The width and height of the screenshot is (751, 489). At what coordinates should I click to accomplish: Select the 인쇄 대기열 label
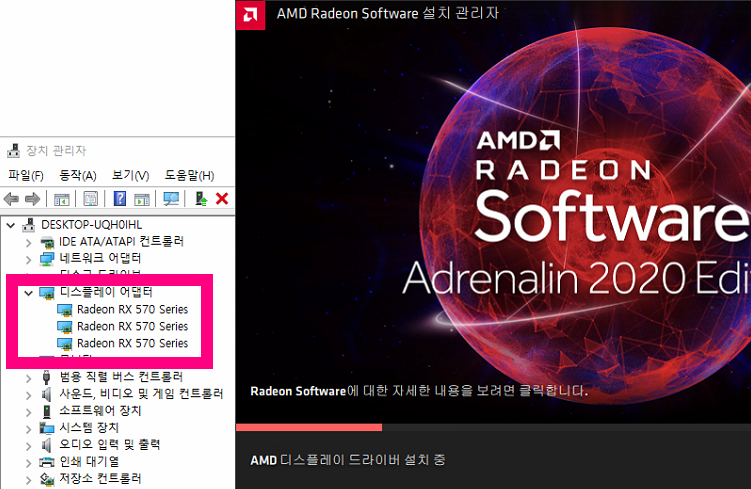pyautogui.click(x=89, y=462)
